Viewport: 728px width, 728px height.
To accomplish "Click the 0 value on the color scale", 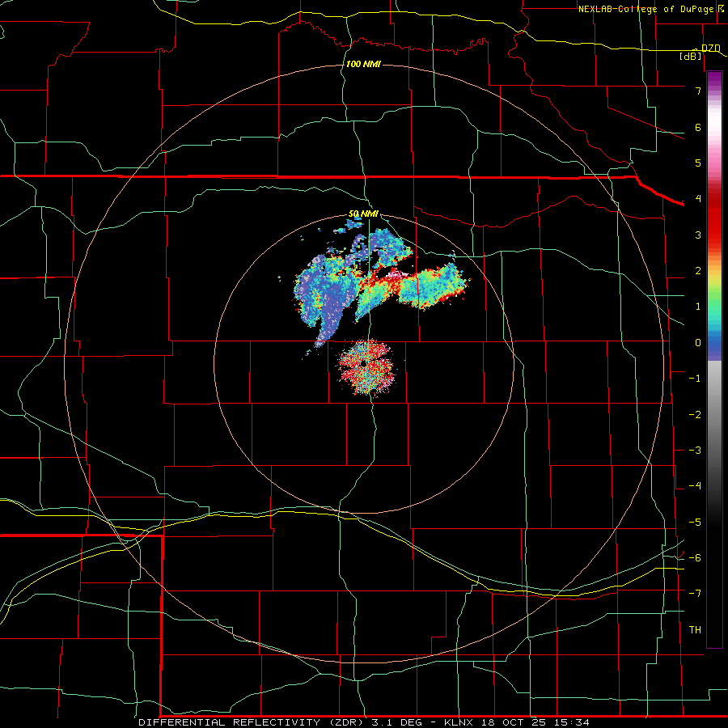I will click(x=698, y=343).
